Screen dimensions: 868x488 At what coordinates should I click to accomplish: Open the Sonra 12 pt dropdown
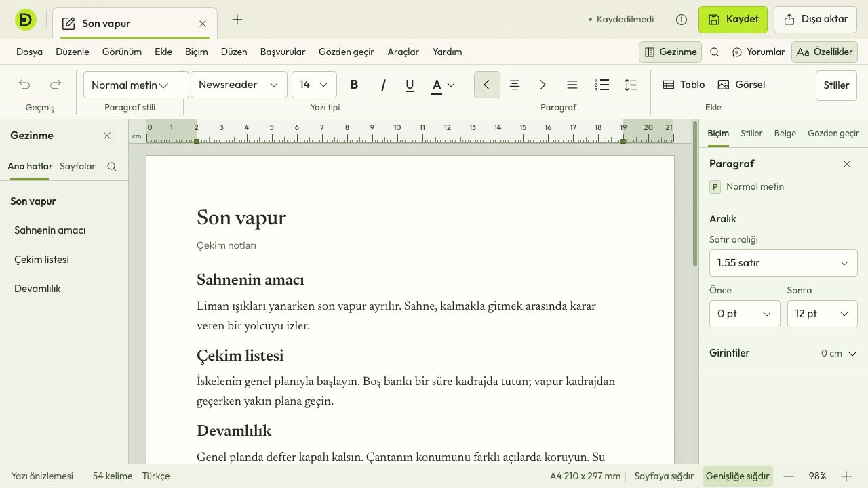(823, 314)
